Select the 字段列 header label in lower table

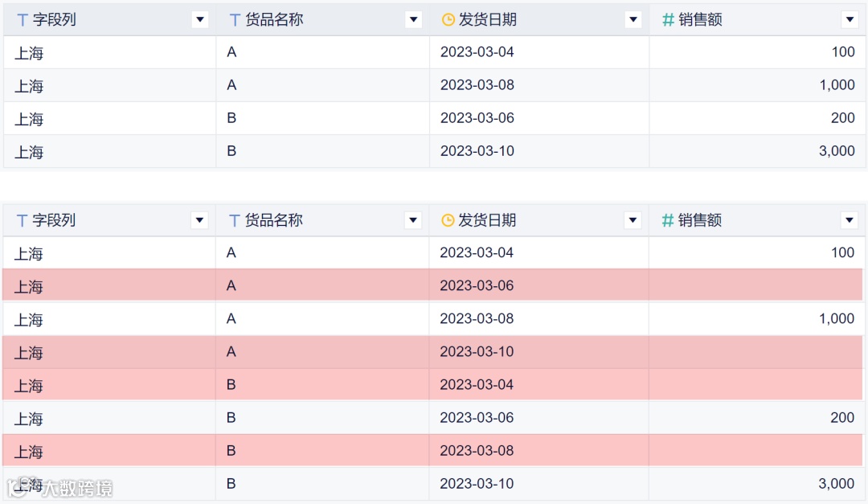[54, 220]
